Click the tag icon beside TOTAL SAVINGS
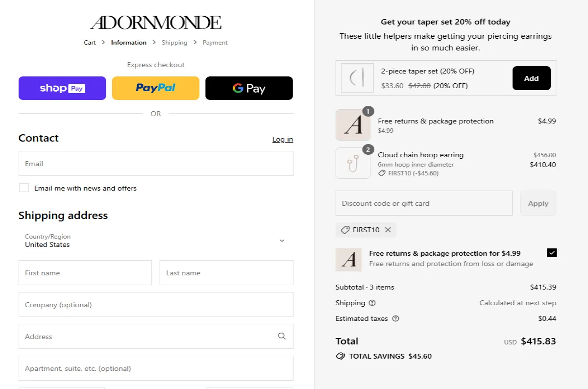 pyautogui.click(x=340, y=356)
